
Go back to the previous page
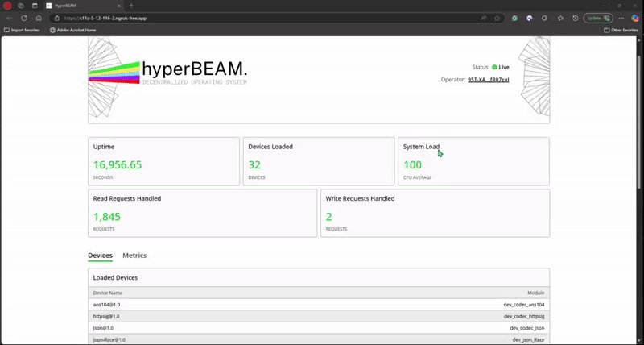coord(10,18)
